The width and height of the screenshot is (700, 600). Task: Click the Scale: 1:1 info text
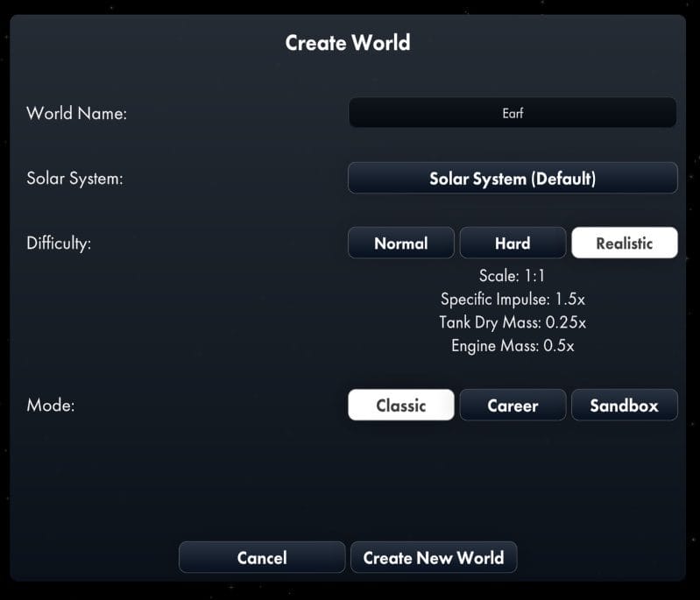coord(513,277)
